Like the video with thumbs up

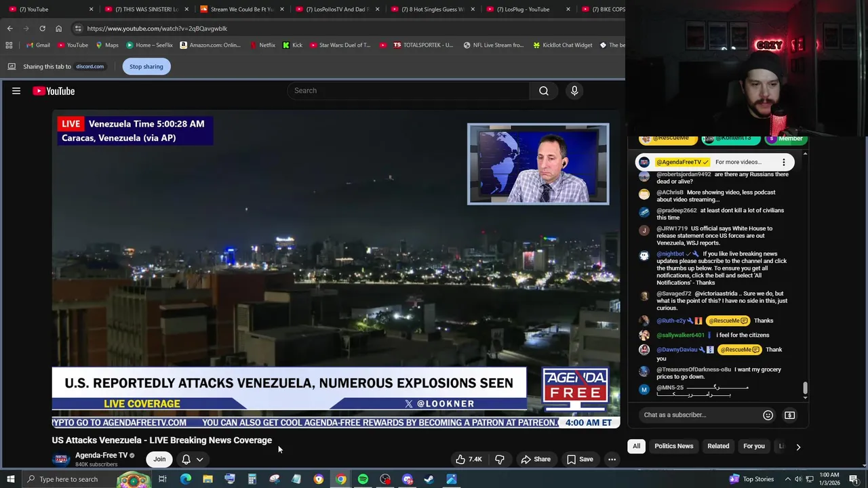(469, 459)
